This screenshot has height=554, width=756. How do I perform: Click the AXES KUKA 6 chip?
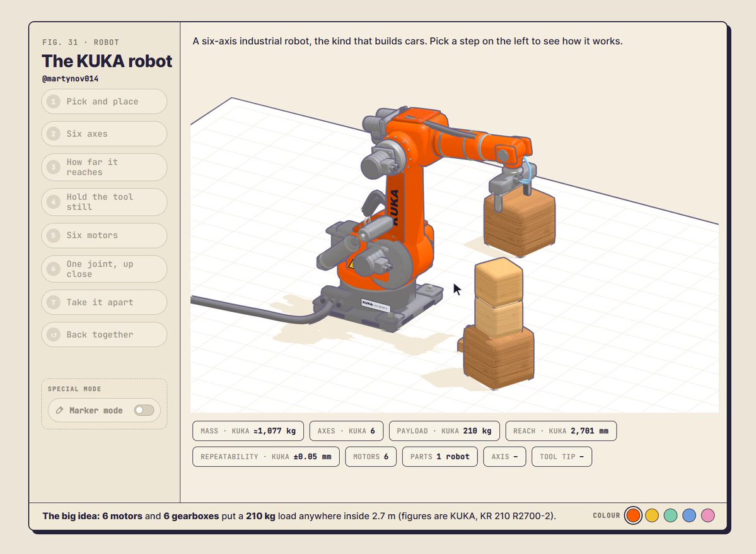[346, 431]
